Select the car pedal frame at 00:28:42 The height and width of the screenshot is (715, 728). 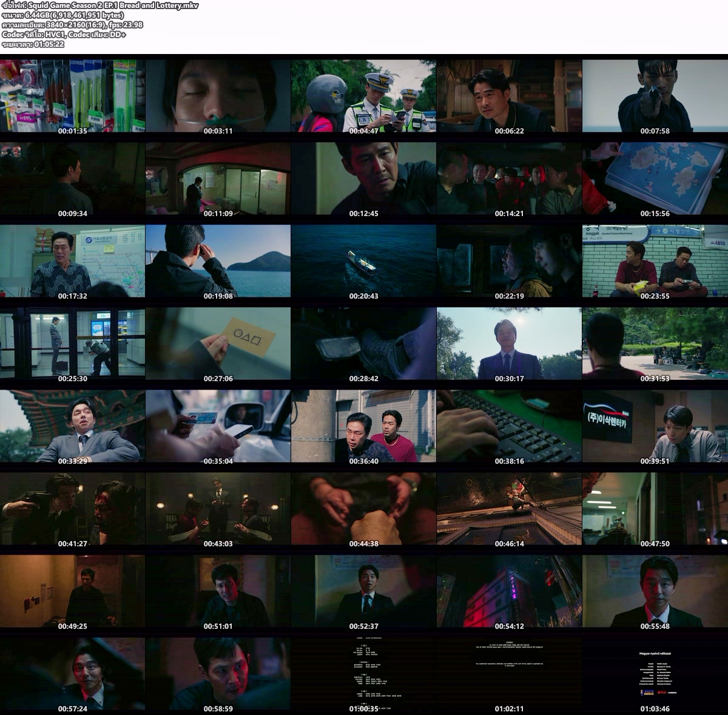[364, 344]
